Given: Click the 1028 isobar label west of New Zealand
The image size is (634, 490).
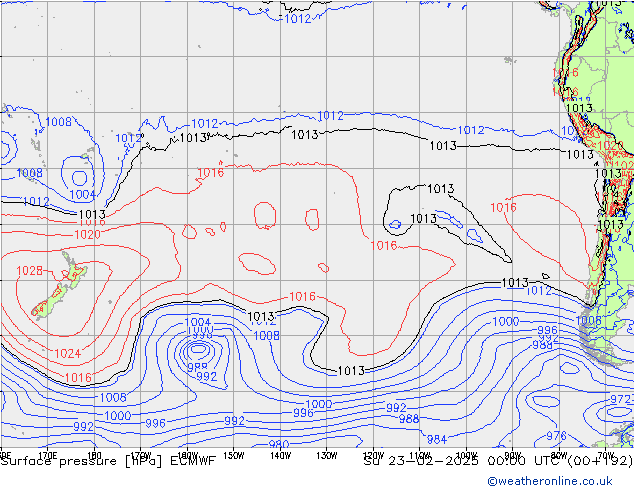Looking at the screenshot, I should click(30, 270).
